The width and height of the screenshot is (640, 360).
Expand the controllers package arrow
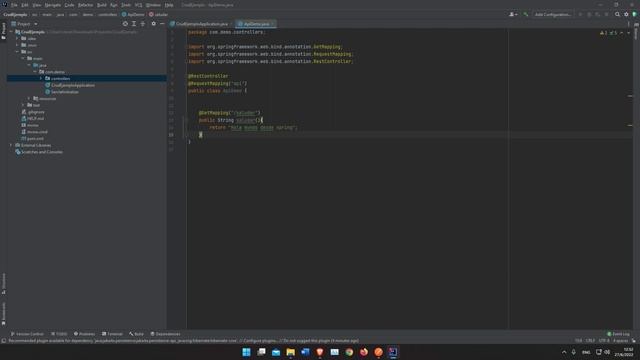point(41,78)
